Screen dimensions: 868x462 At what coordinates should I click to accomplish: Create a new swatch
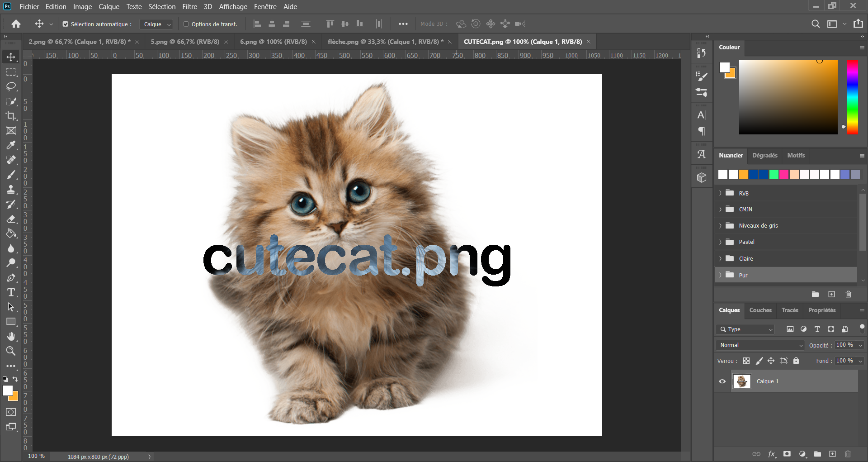[x=831, y=294]
